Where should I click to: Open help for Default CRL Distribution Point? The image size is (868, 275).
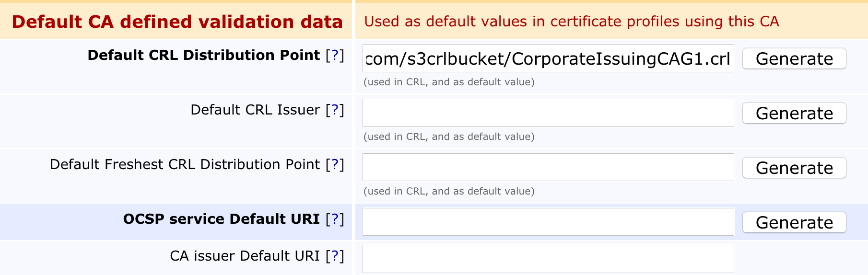tap(335, 56)
